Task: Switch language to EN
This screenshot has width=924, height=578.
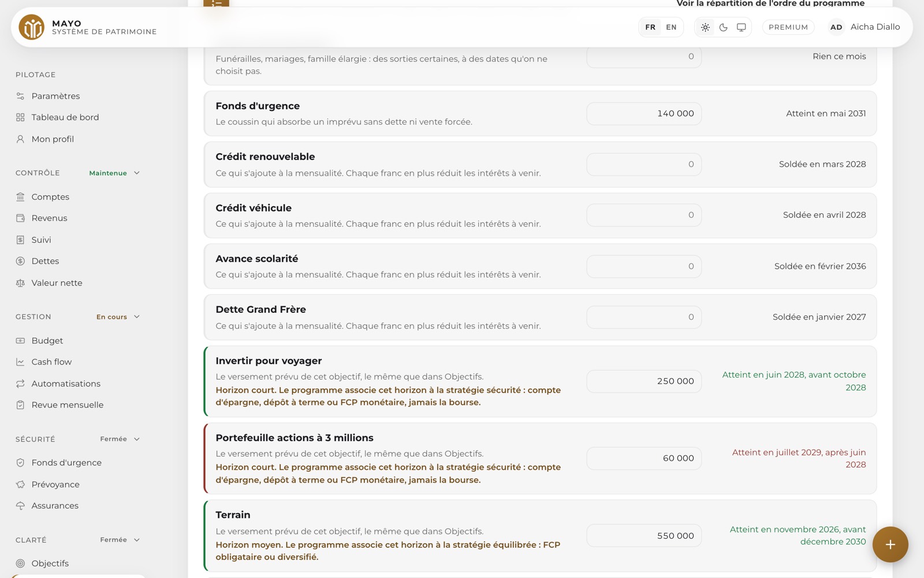Action: tap(671, 27)
